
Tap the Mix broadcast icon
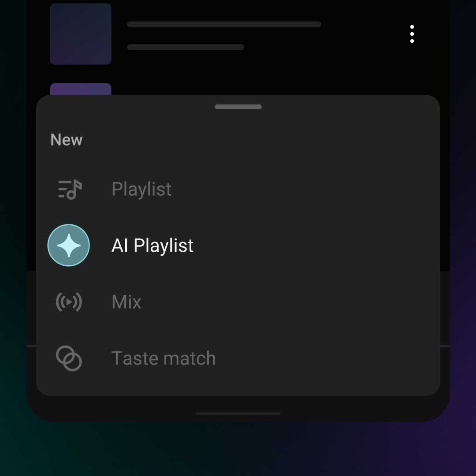click(x=69, y=302)
